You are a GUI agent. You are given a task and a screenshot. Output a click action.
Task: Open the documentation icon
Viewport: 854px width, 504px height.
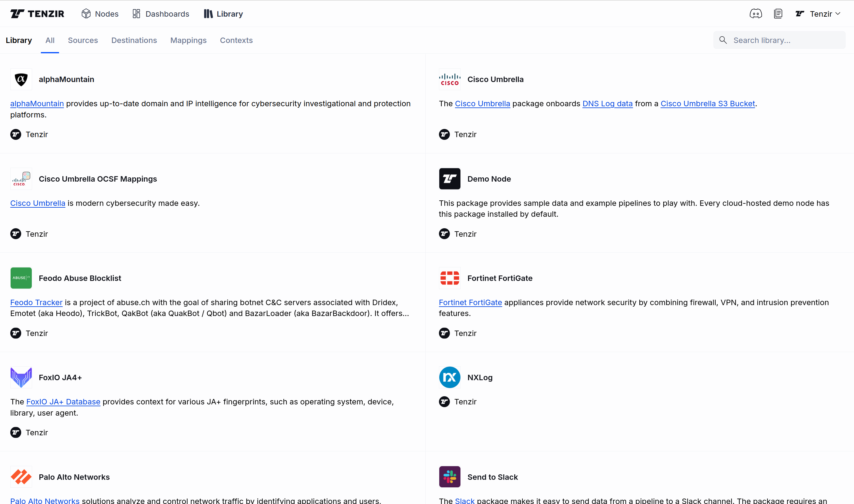778,14
